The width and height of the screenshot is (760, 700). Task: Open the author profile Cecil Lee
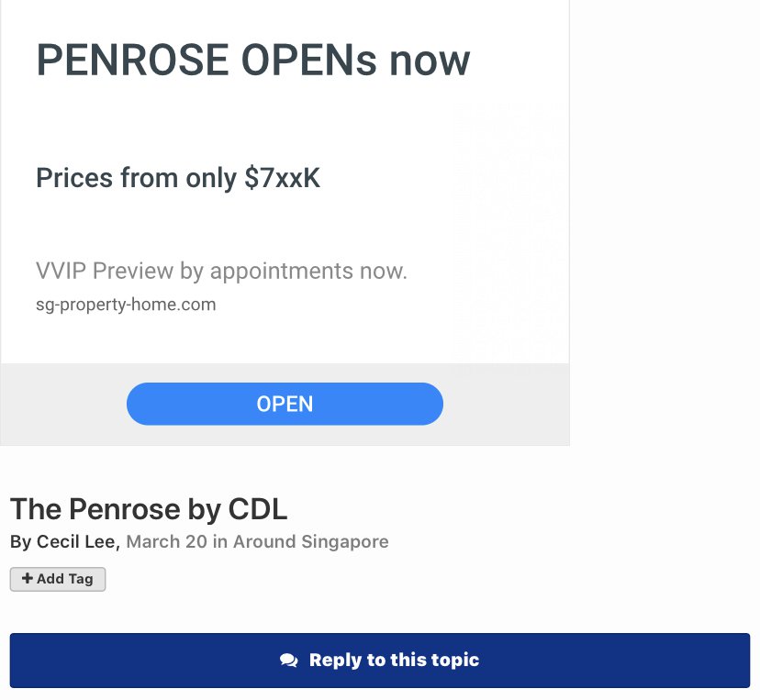77,541
